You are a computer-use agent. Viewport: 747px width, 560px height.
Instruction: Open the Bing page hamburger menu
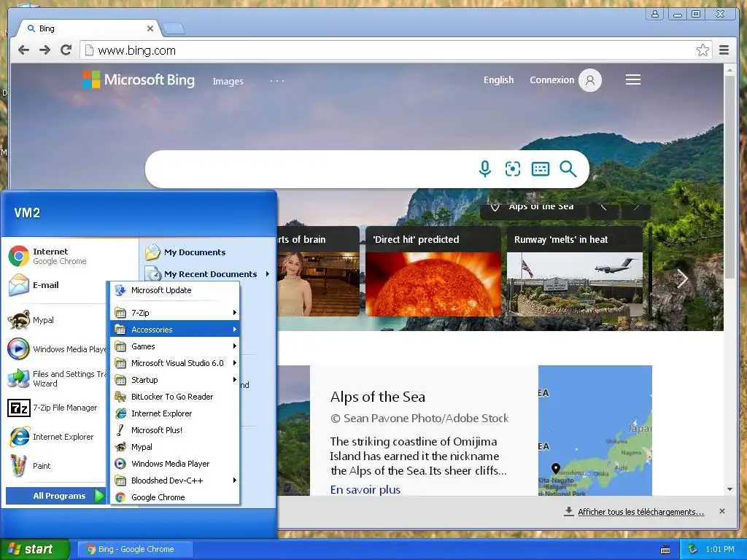[632, 80]
